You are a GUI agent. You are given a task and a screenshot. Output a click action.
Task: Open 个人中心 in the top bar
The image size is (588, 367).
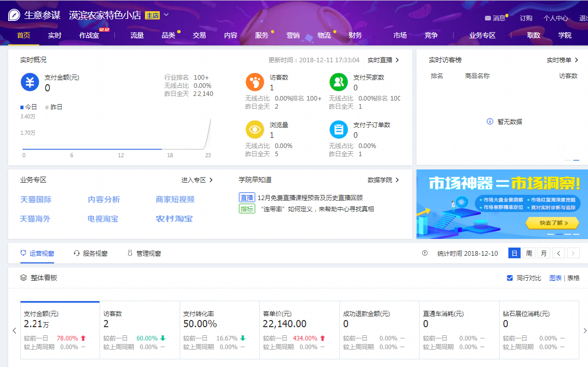pyautogui.click(x=556, y=18)
